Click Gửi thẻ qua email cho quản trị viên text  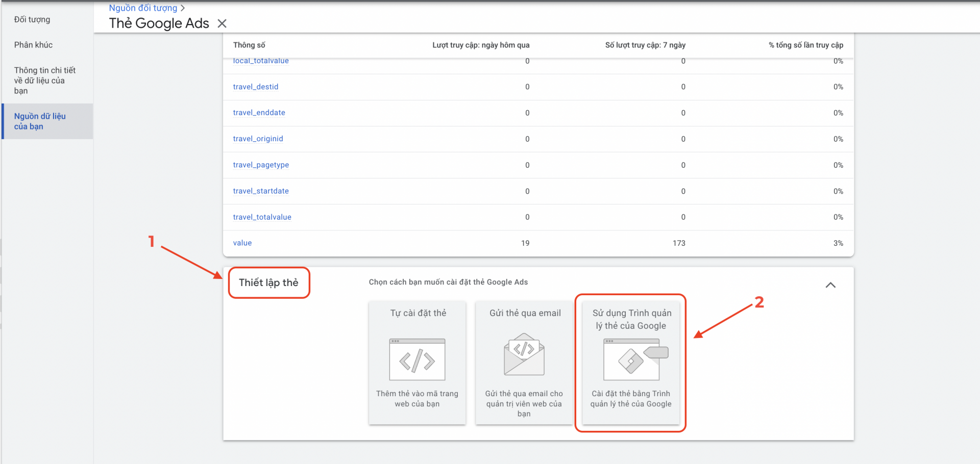coord(524,403)
